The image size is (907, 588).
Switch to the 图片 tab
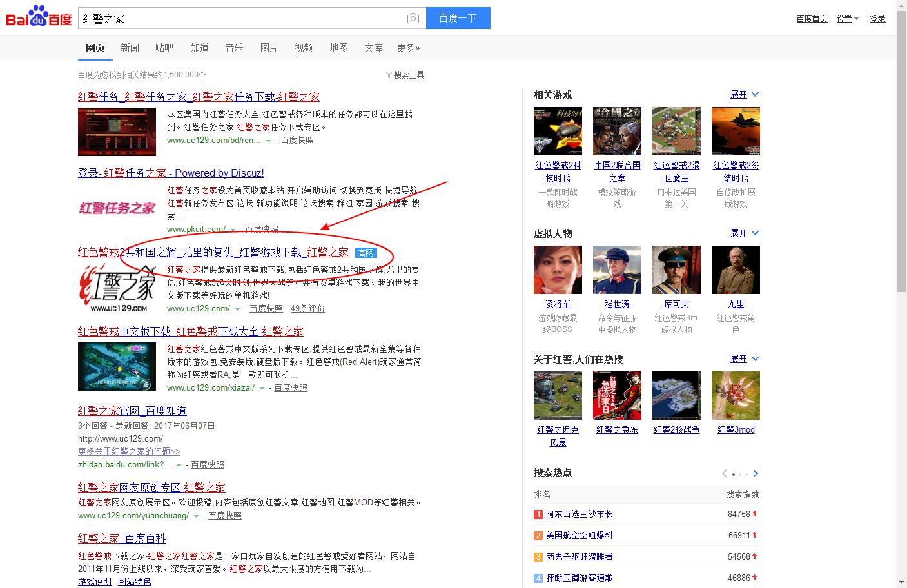click(x=269, y=48)
